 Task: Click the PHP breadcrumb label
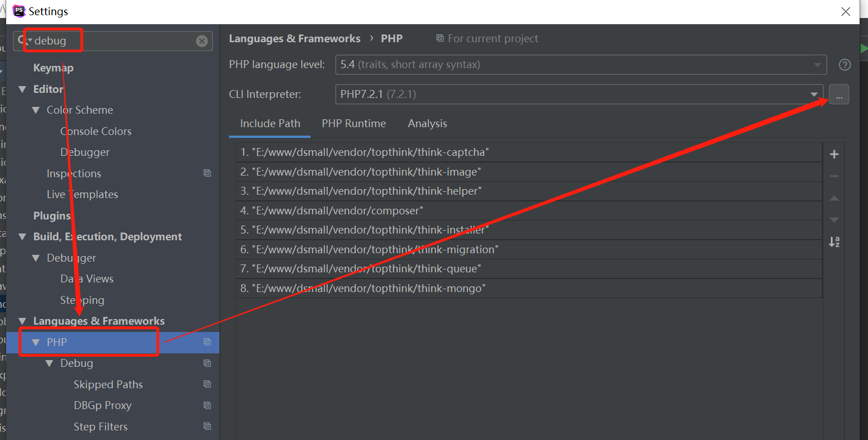pyautogui.click(x=392, y=38)
